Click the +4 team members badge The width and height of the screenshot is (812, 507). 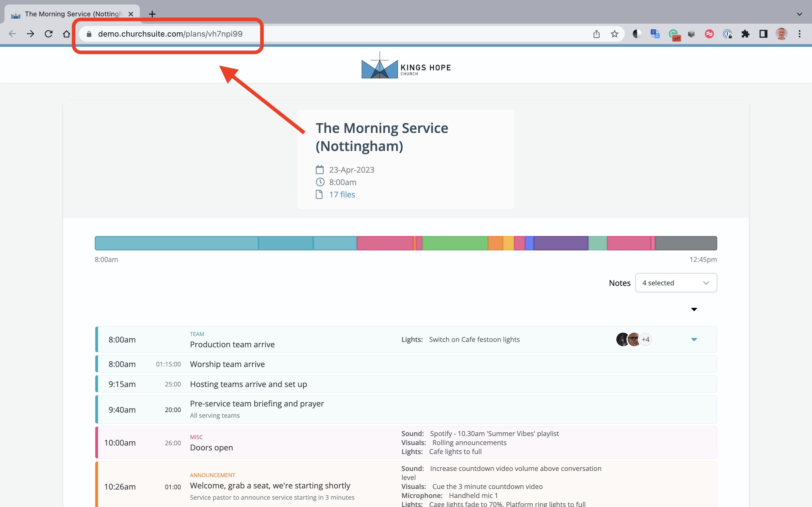645,339
